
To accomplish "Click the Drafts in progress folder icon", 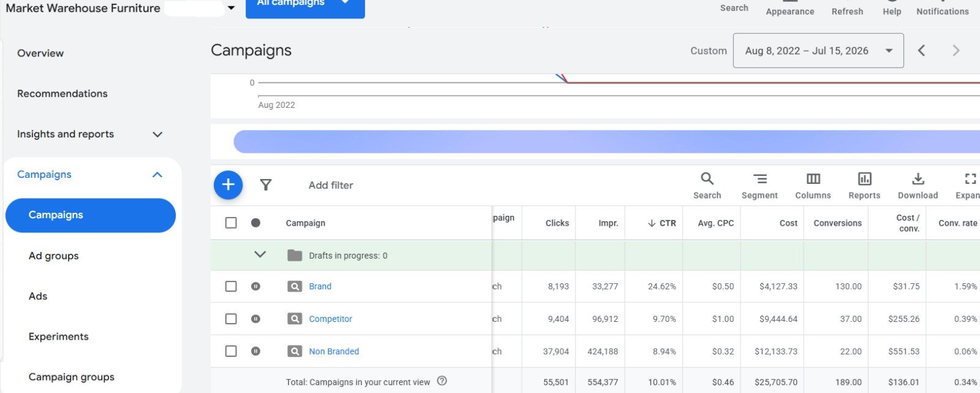I will [x=295, y=255].
